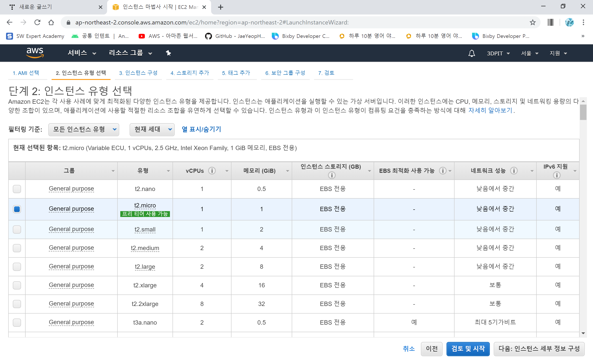Click the pin shortcut icon in navbar
The height and width of the screenshot is (364, 593).
coord(168,53)
